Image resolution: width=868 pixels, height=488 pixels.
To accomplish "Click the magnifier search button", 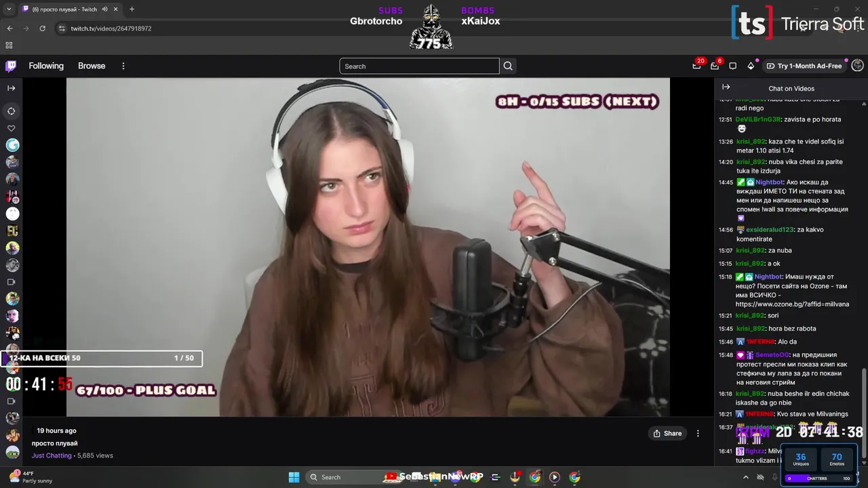I will (508, 66).
